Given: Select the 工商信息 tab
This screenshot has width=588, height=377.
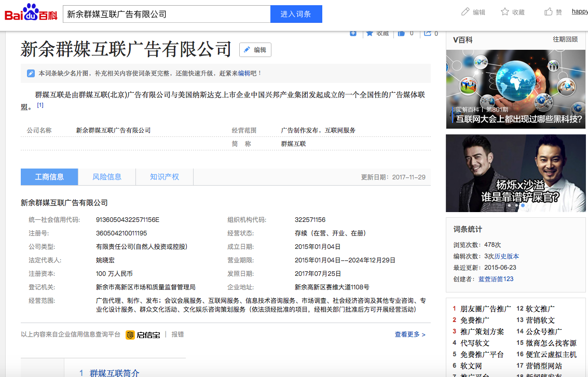Looking at the screenshot, I should point(49,177).
